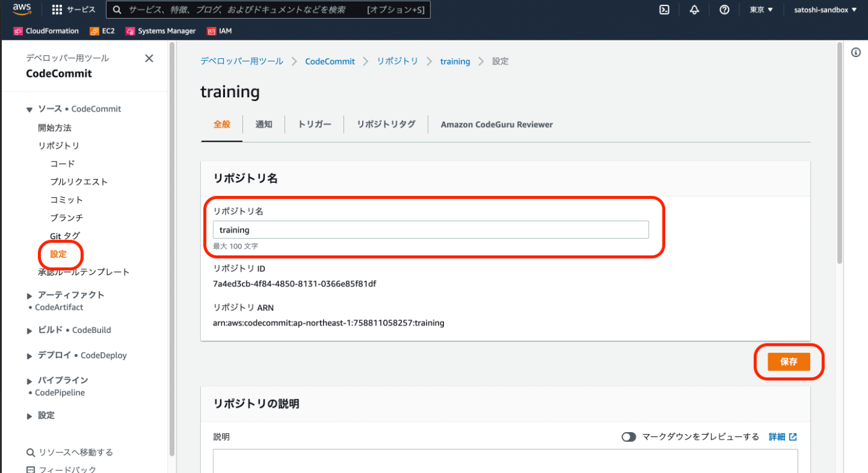868x473 pixels.
Task: Open フィードバック in sidebar
Action: point(61,469)
